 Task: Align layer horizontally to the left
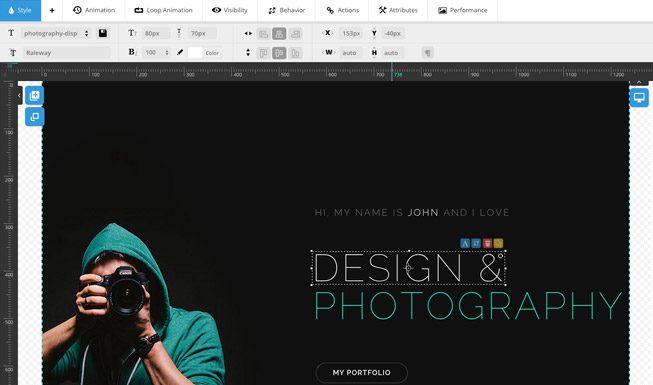pyautogui.click(x=263, y=33)
